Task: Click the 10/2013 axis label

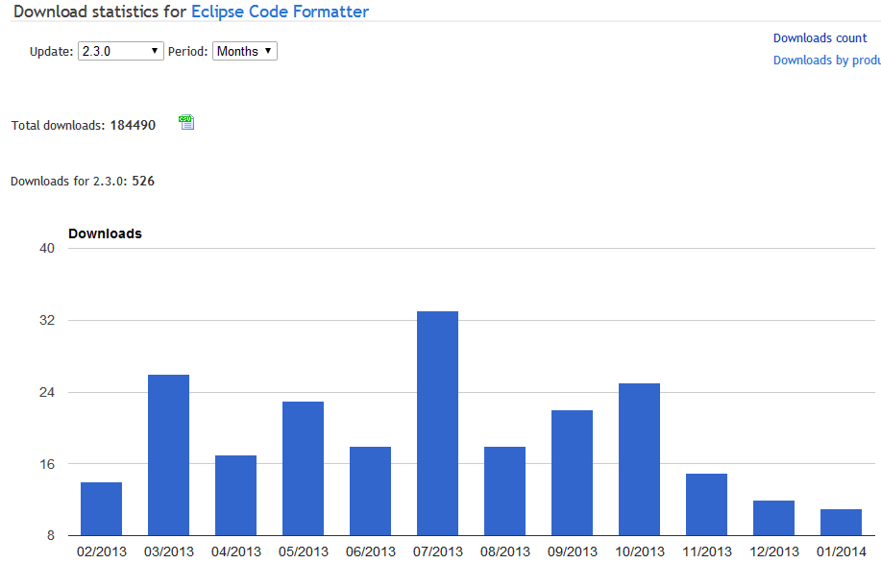Action: point(640,551)
